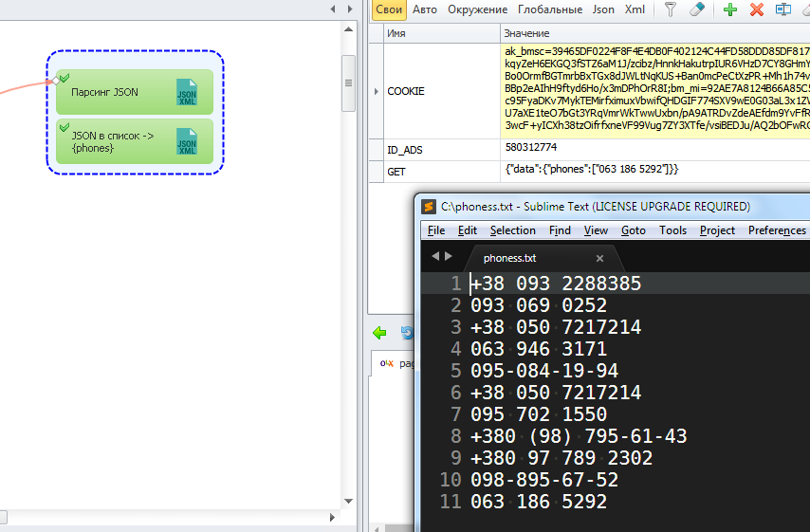This screenshot has width=810, height=532.
Task: Click the canvas scrollbar down arrow
Action: click(349, 501)
